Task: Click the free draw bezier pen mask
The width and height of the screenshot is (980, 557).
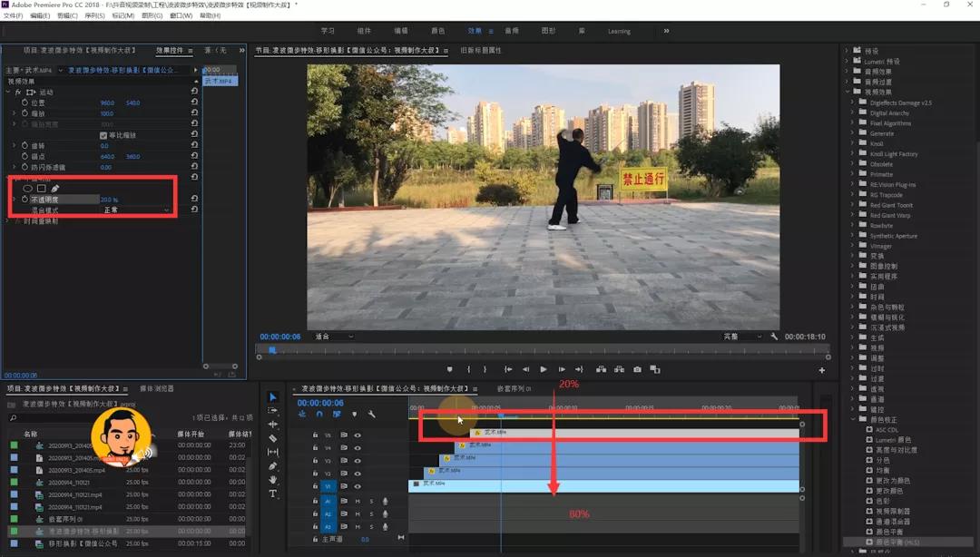Action: click(x=54, y=188)
